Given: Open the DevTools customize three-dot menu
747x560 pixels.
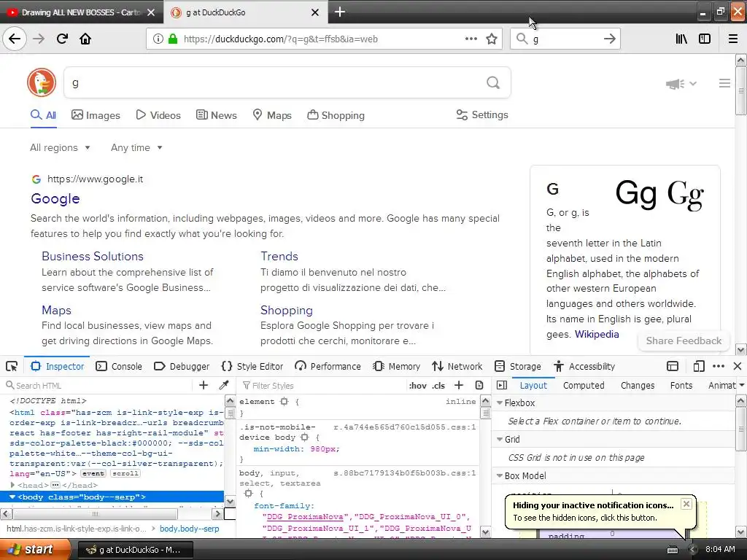Looking at the screenshot, I should point(719,366).
